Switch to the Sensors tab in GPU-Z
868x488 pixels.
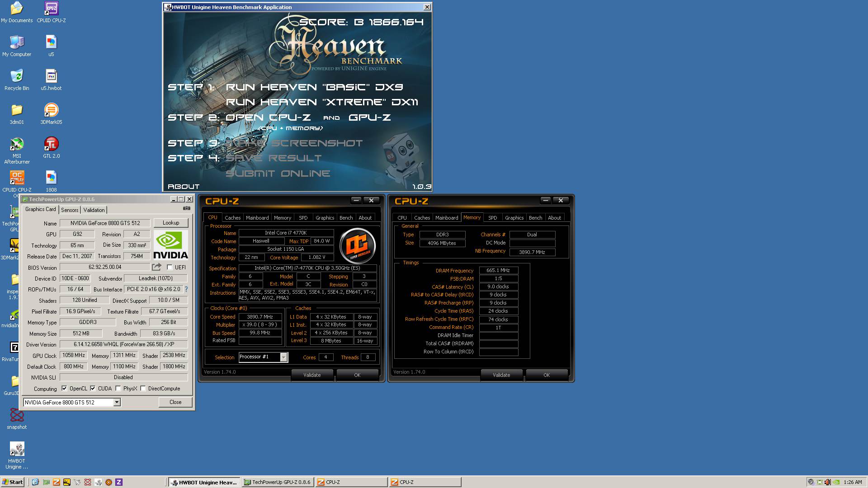point(70,210)
